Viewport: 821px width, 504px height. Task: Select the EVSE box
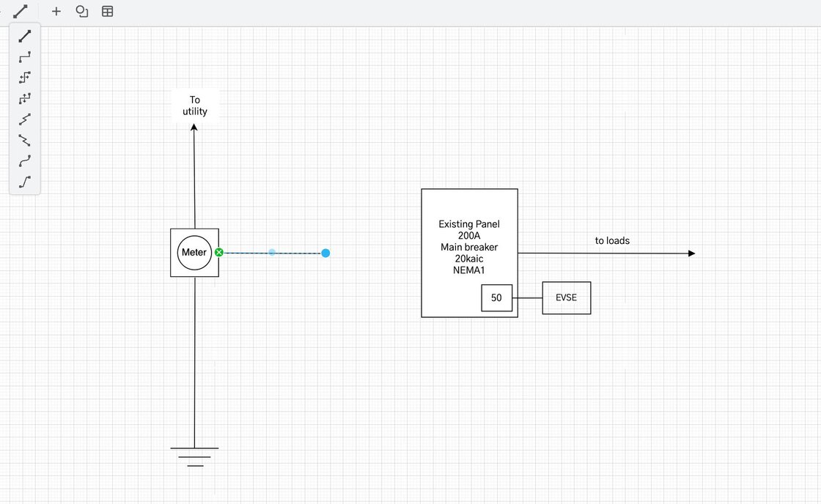click(x=566, y=298)
